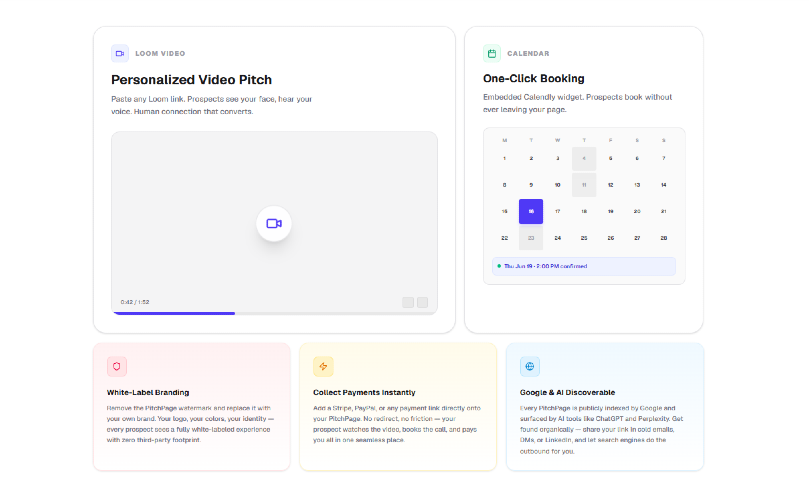Click the shield icon in White-Label Branding card
809x500 pixels.
[x=117, y=366]
